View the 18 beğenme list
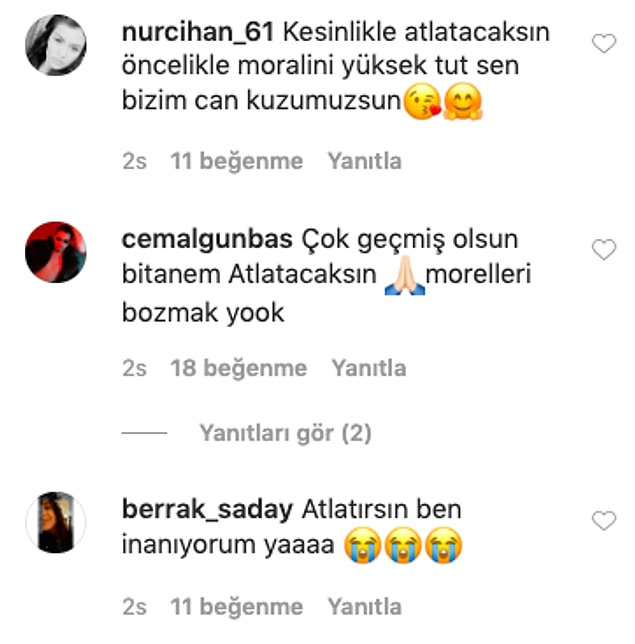This screenshot has height=644, width=635. (239, 368)
